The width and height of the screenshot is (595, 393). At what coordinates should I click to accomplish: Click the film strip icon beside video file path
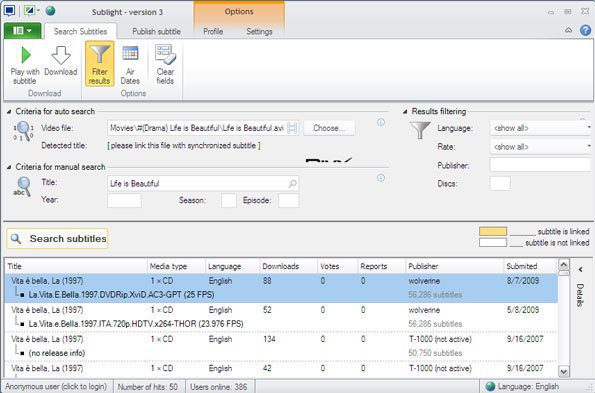click(292, 128)
